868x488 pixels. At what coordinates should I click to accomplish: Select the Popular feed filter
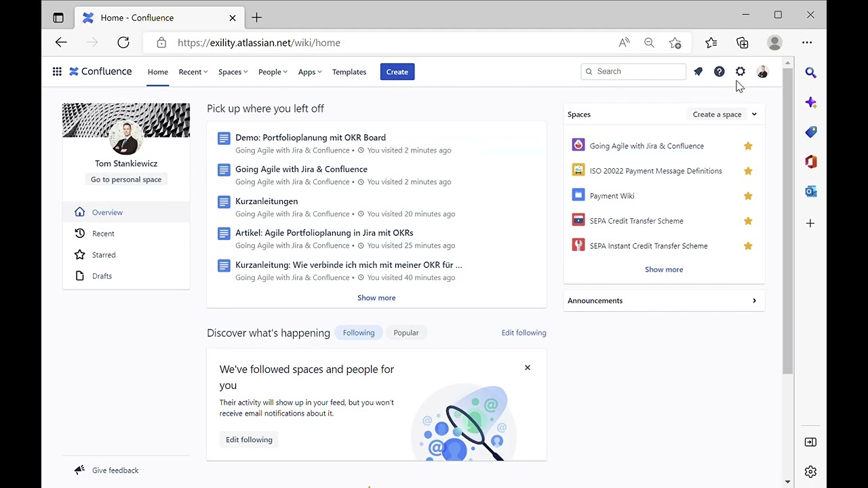click(x=406, y=333)
